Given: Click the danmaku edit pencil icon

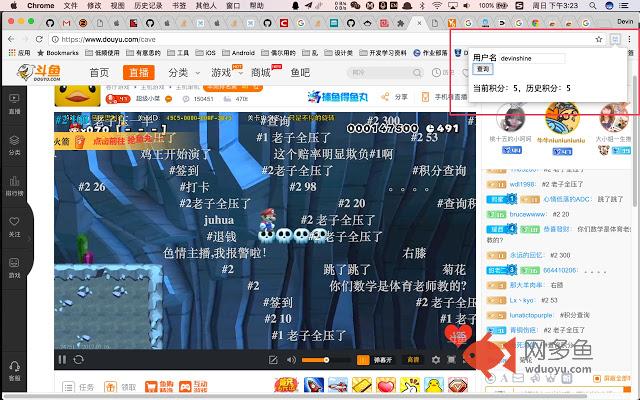Looking at the screenshot, I should tap(273, 360).
